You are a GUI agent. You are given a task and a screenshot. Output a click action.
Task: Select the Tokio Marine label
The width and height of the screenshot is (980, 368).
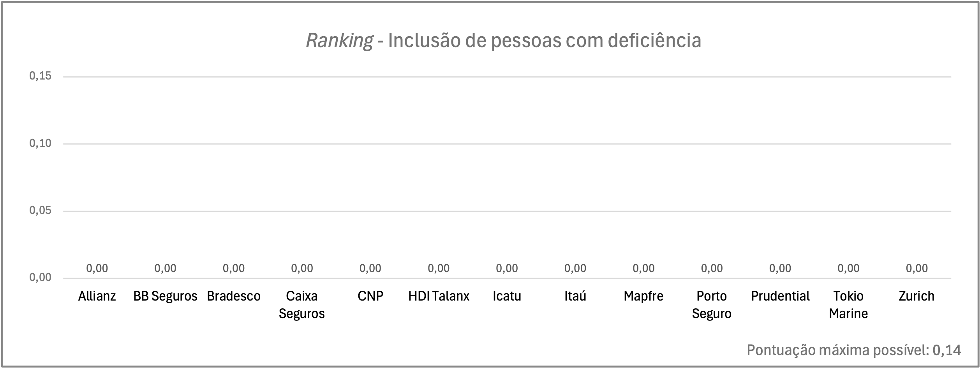pyautogui.click(x=848, y=305)
